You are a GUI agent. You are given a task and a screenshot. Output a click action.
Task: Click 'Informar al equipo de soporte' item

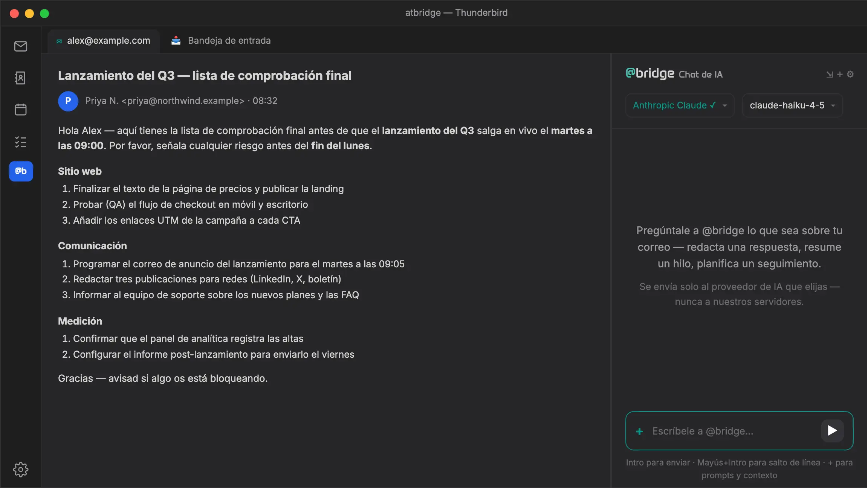pos(216,295)
